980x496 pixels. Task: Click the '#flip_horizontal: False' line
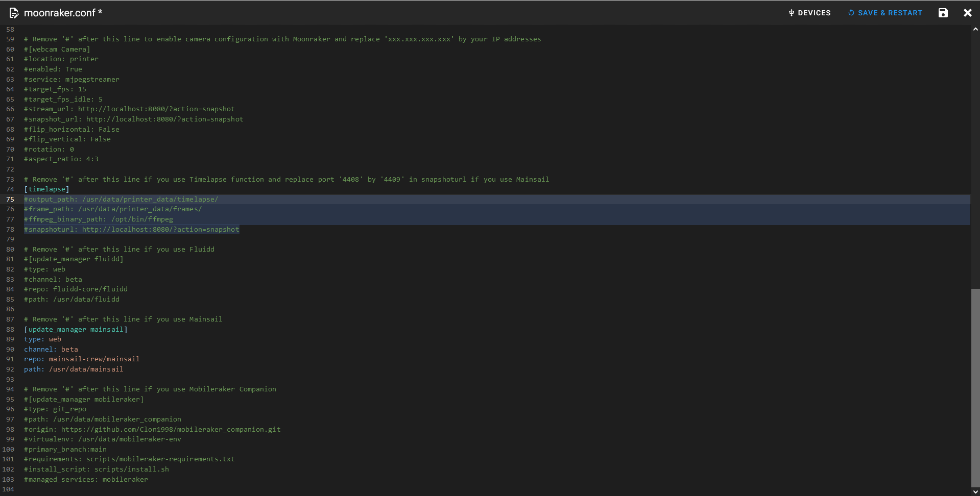coord(71,130)
